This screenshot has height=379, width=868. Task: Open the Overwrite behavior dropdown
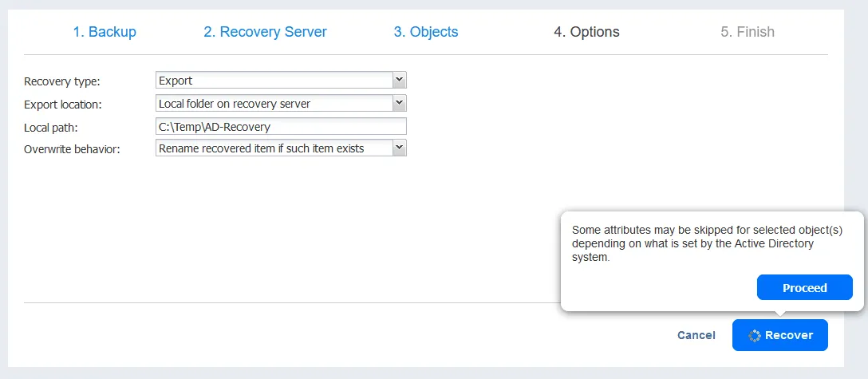pos(274,148)
